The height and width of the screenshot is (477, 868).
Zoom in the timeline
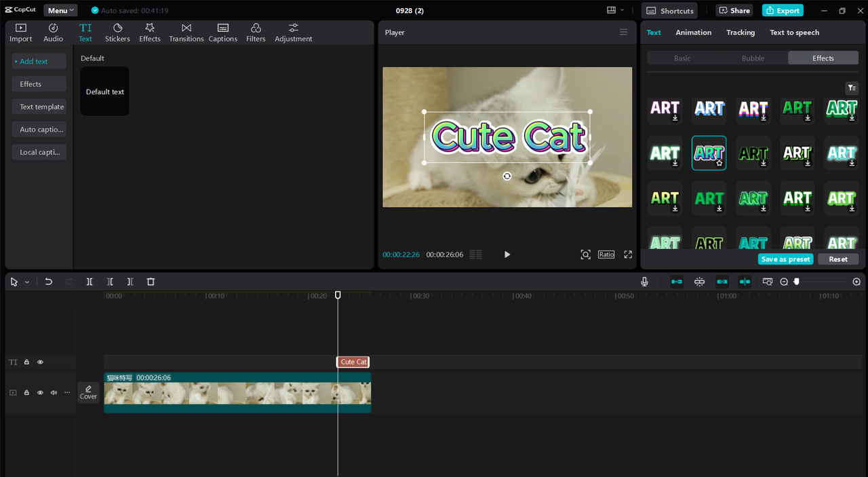[856, 282]
